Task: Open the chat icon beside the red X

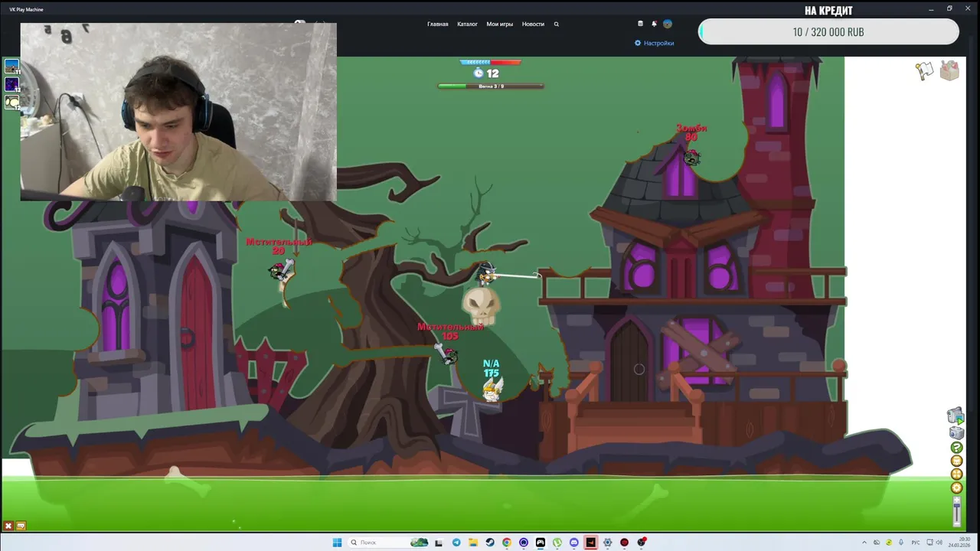Action: click(21, 526)
